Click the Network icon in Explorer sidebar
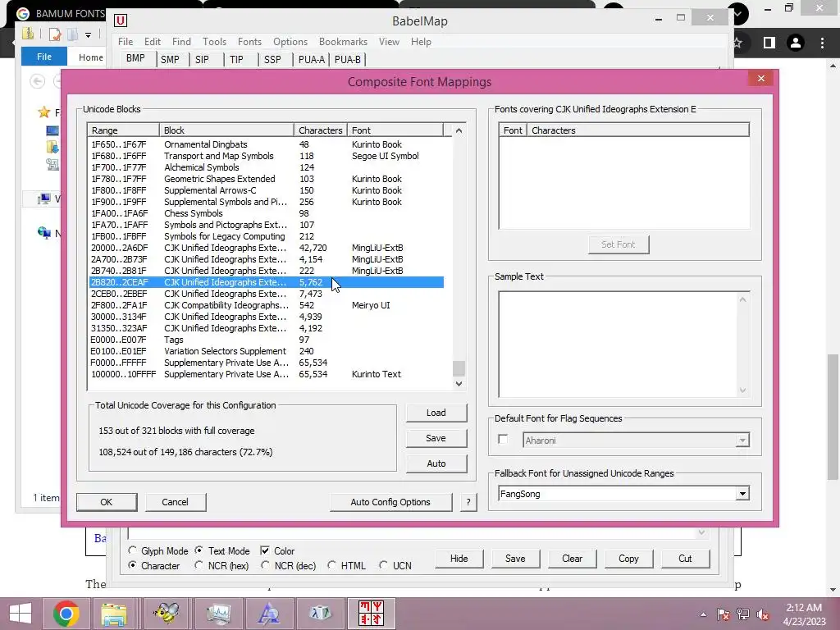 point(44,232)
